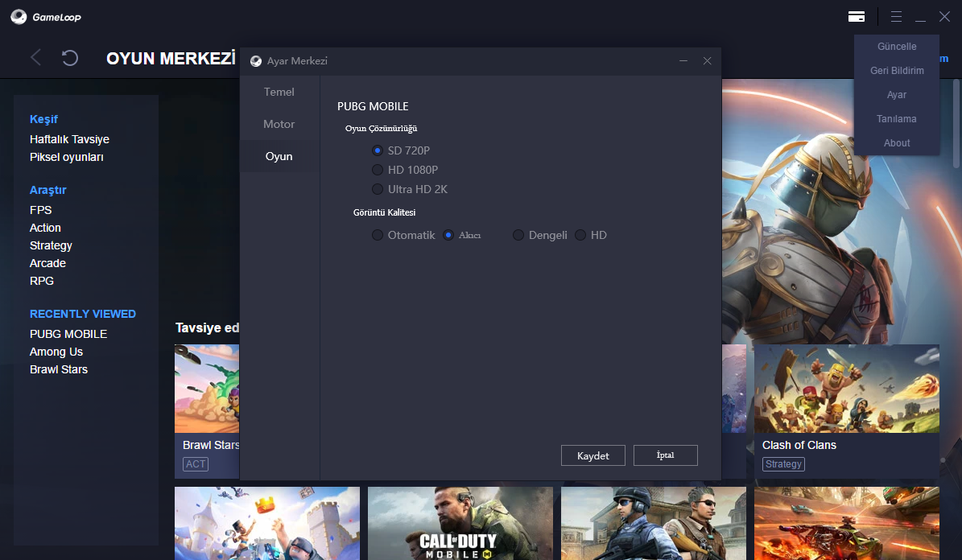962x560 pixels.
Task: Browse the RPG category
Action: point(42,281)
